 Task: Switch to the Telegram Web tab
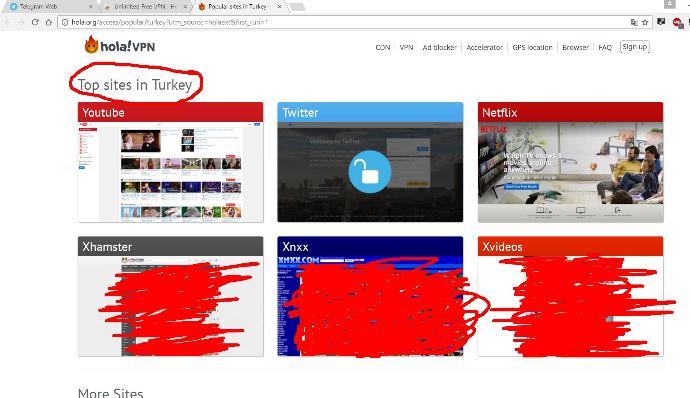48,7
